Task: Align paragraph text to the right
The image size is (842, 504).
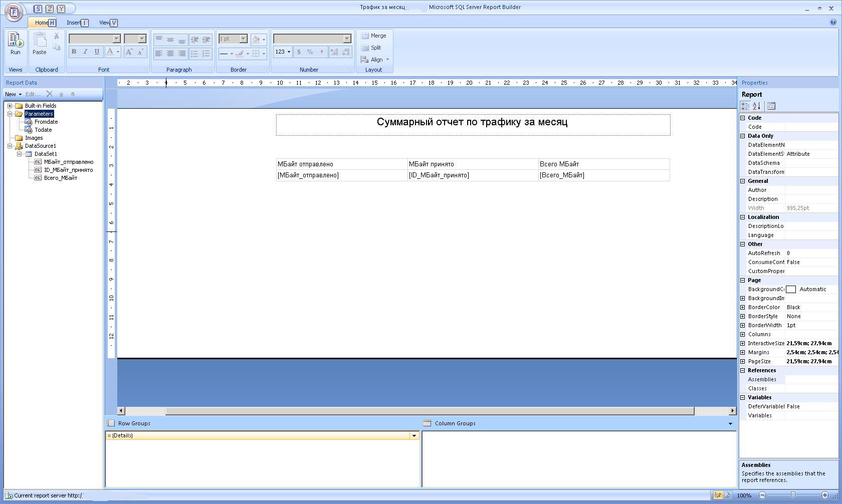Action: (x=182, y=53)
